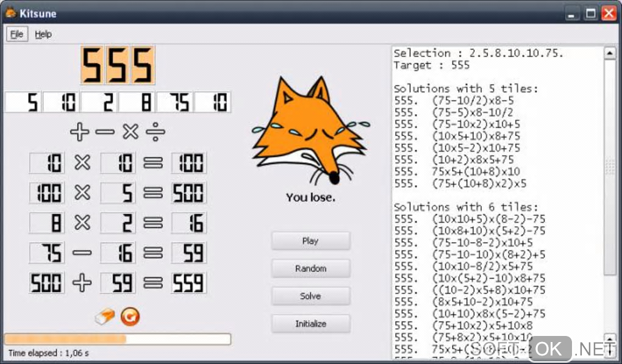This screenshot has width=622, height=364.
Task: Click the result box showing 16
Action: 189,223
